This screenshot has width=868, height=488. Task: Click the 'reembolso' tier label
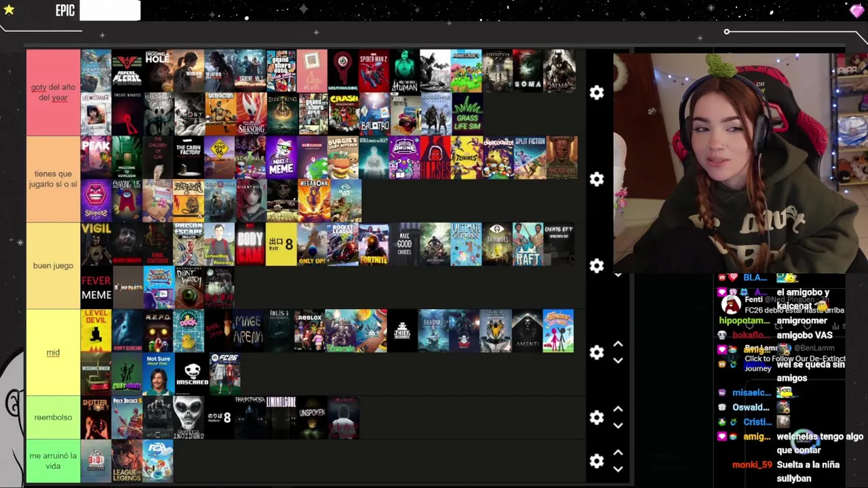[x=53, y=418]
